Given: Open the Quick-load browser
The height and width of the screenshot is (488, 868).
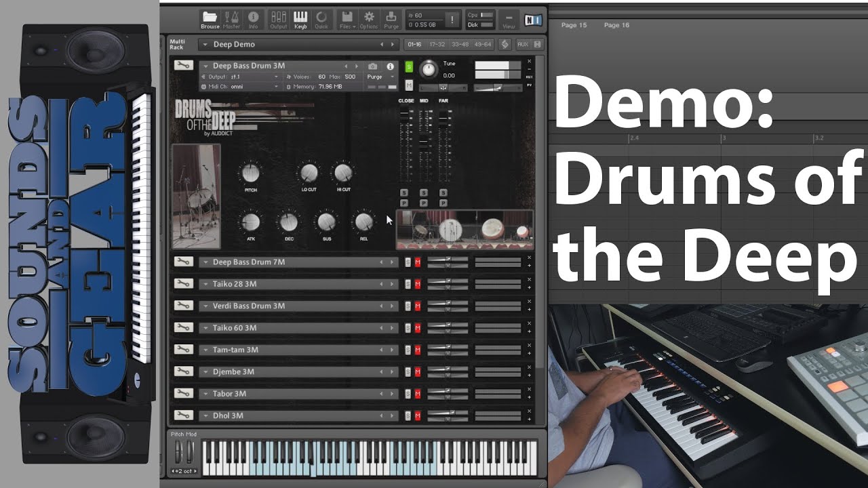Looking at the screenshot, I should click(321, 20).
